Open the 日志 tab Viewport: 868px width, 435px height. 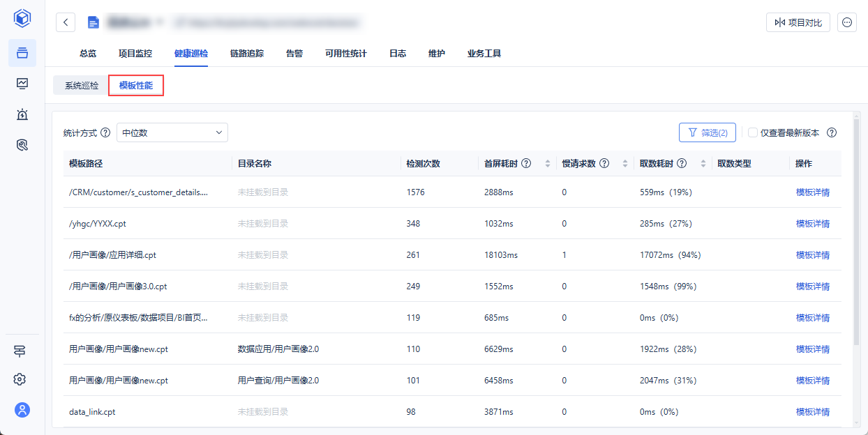398,54
